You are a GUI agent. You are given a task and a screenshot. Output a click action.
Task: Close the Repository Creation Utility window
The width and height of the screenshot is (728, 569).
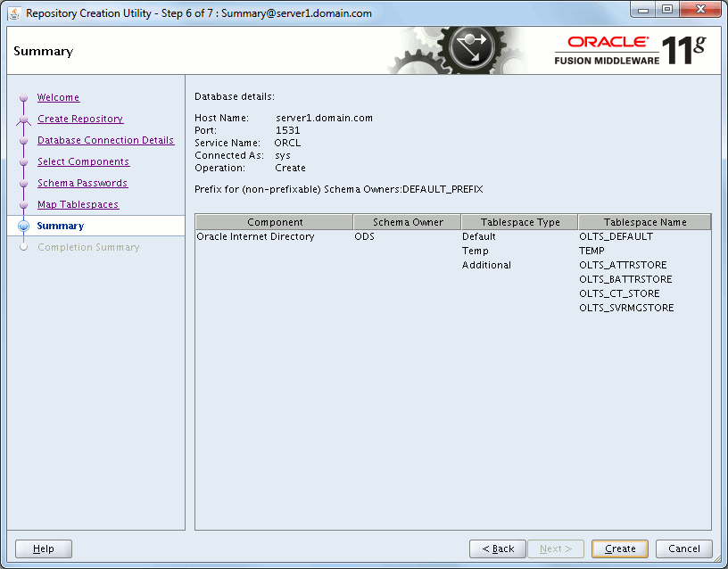click(700, 10)
